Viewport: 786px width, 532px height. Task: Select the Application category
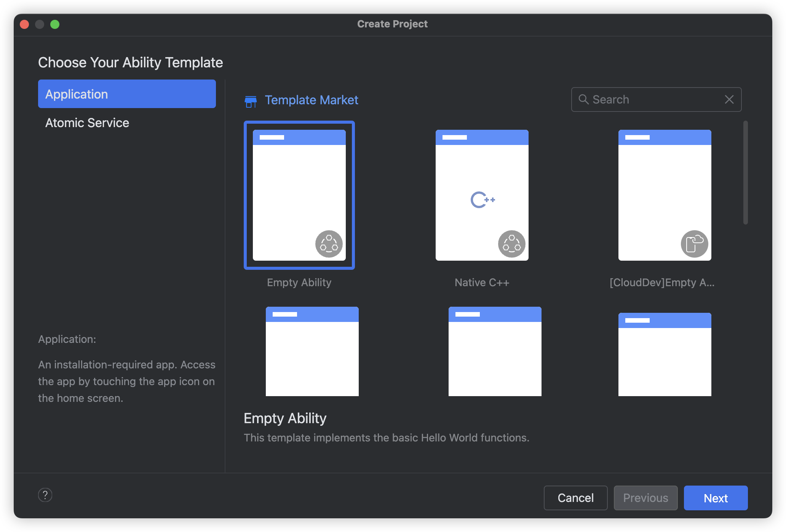(x=127, y=94)
